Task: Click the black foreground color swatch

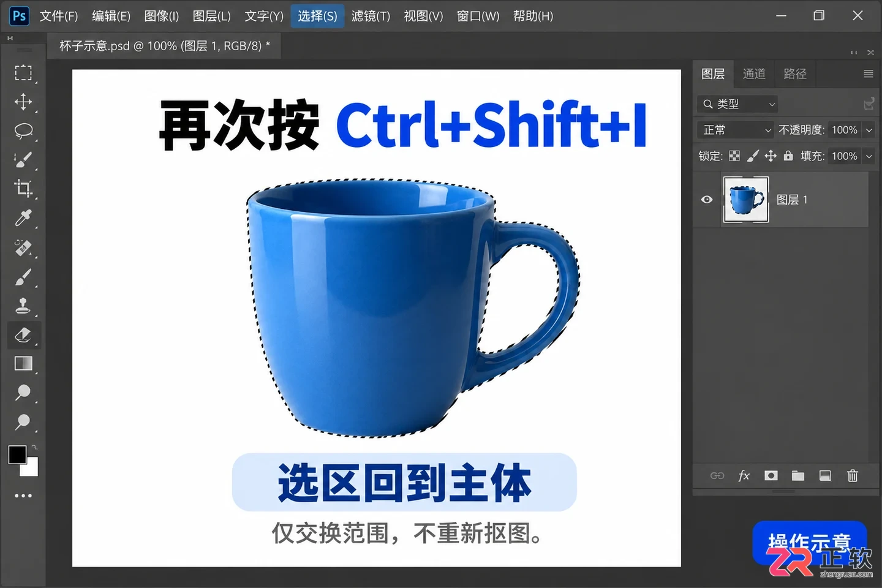Action: coord(17,454)
